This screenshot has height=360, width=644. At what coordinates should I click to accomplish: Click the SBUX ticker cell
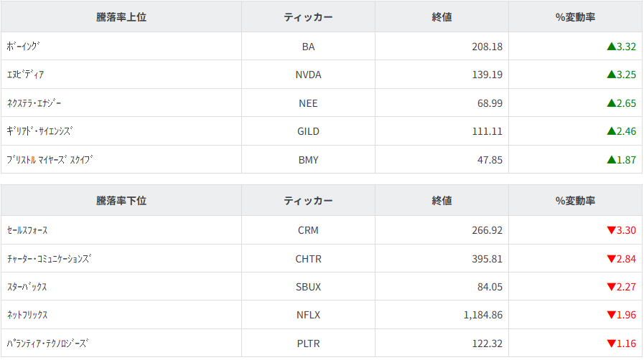(308, 287)
